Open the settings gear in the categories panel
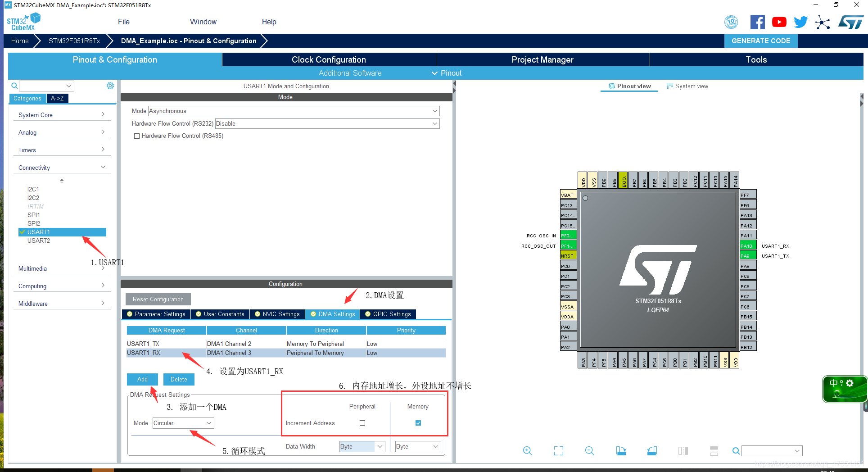Image resolution: width=868 pixels, height=472 pixels. (x=110, y=86)
